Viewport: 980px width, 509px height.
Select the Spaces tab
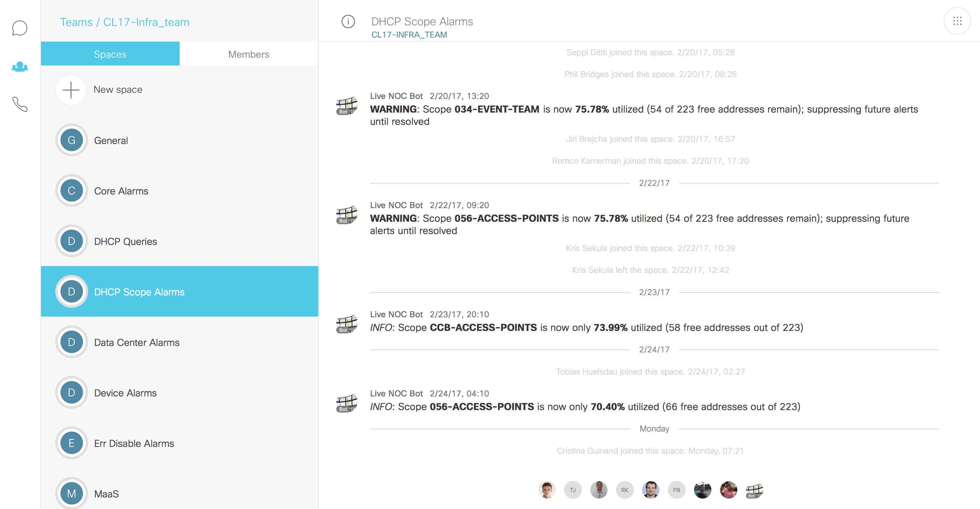(x=110, y=54)
